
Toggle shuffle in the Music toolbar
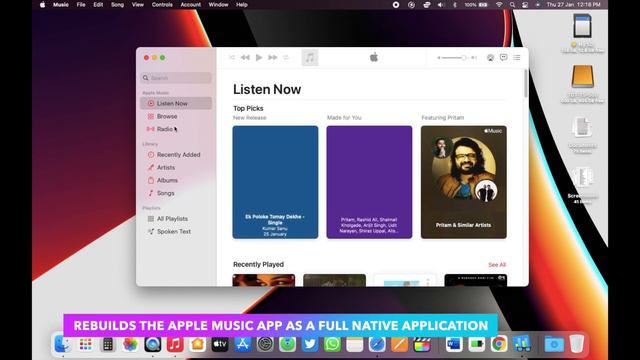[232, 58]
